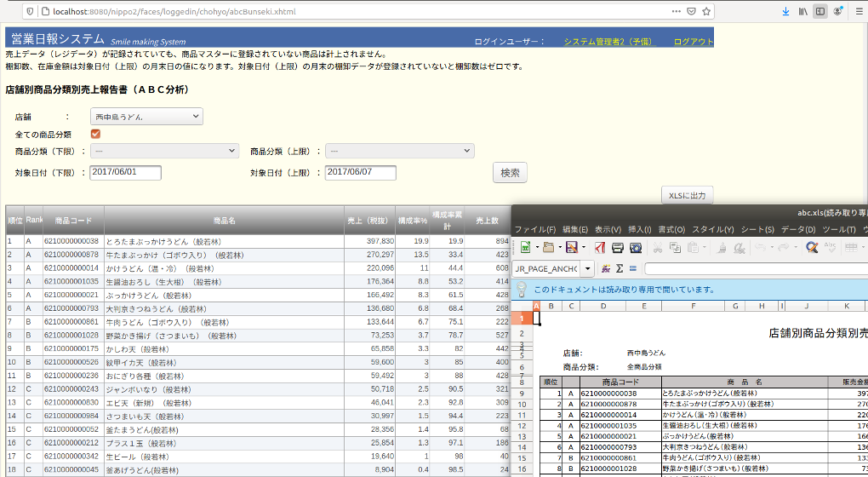Click the Undo arrow in abc.xls
The image size is (868, 477).
[x=761, y=248]
